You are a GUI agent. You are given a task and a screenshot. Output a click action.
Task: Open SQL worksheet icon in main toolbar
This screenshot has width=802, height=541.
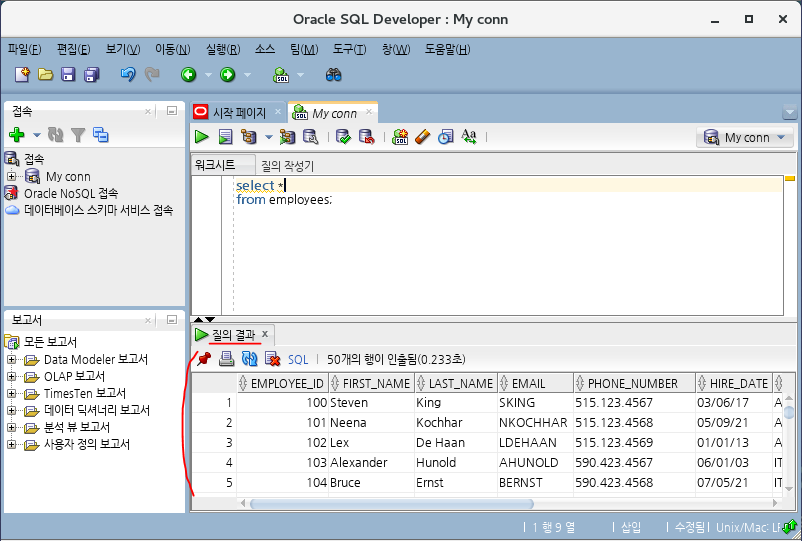281,75
